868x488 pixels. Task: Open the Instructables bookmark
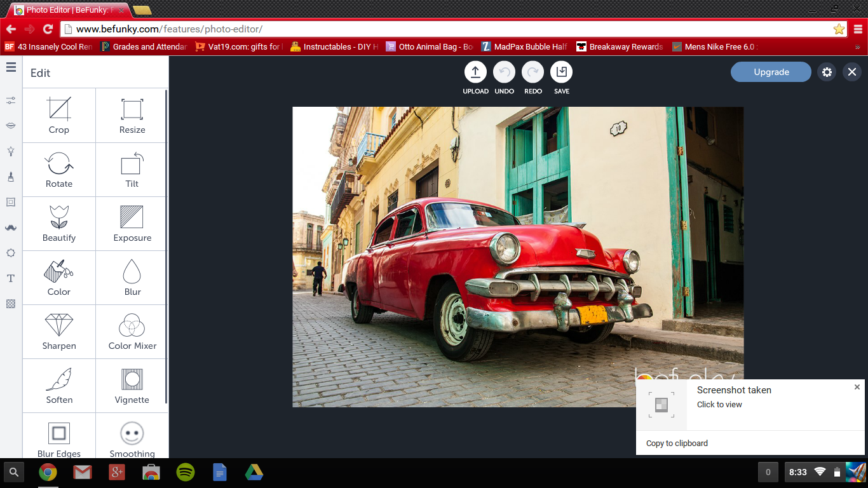pyautogui.click(x=334, y=46)
